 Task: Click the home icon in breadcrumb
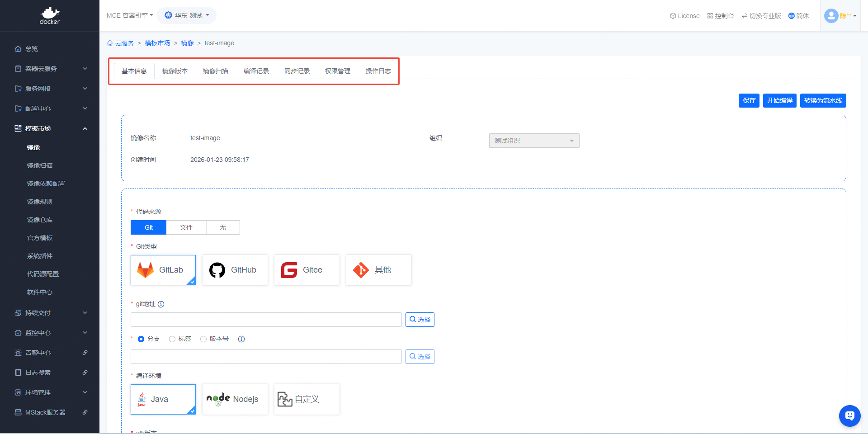click(x=110, y=43)
